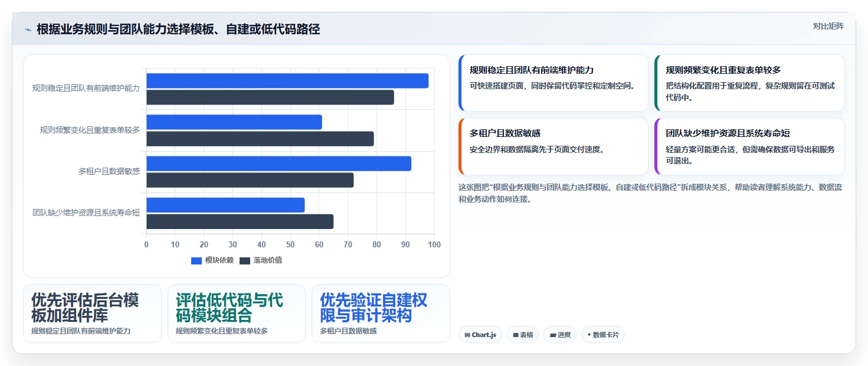868x366 pixels.
Task: Click the 对比矩阵 label in header
Action: click(x=828, y=27)
